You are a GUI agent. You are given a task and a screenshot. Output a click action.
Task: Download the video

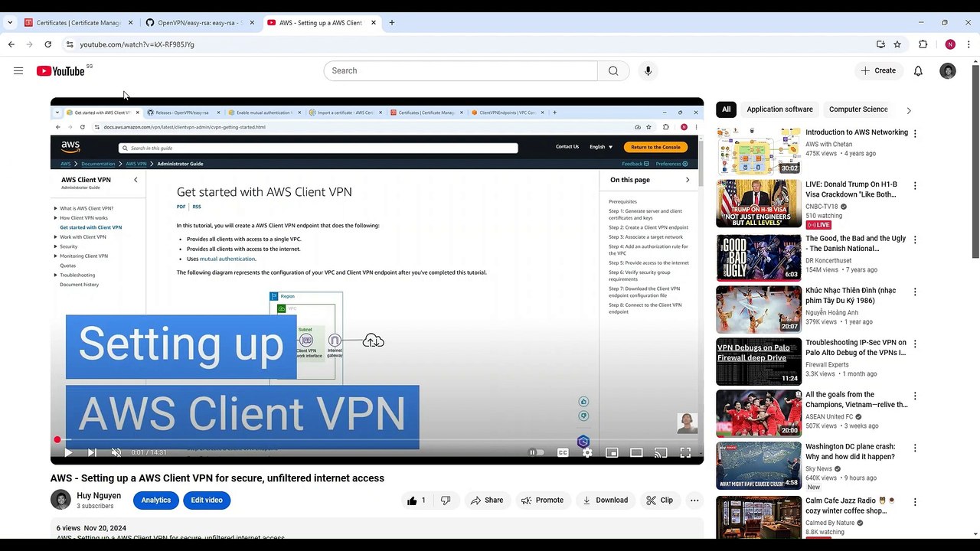coord(605,500)
